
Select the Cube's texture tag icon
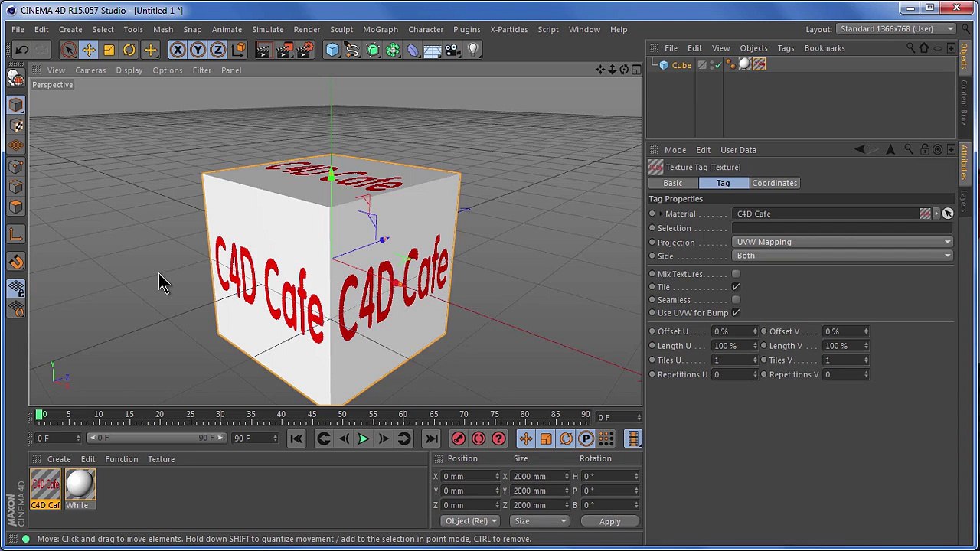[759, 65]
